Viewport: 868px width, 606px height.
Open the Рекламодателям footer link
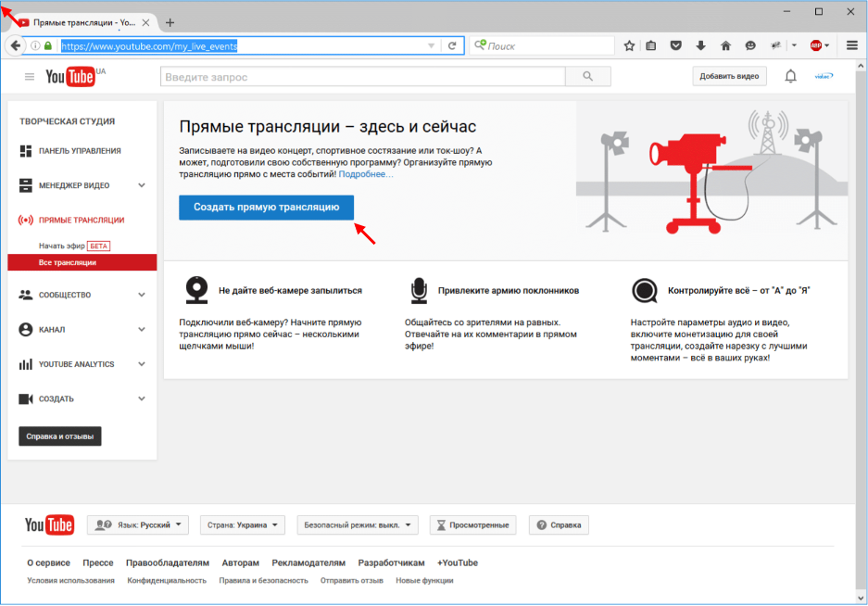point(308,562)
